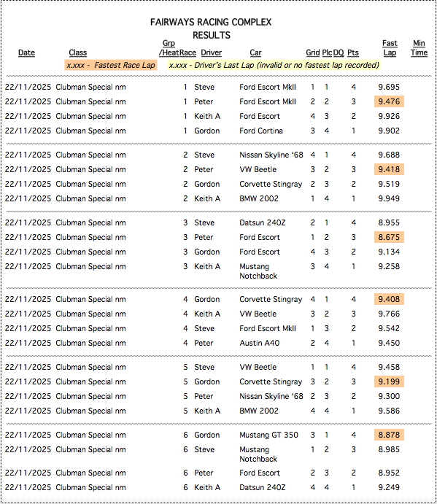This screenshot has height=504, width=437.
Task: Click the Car column header
Action: (x=255, y=53)
